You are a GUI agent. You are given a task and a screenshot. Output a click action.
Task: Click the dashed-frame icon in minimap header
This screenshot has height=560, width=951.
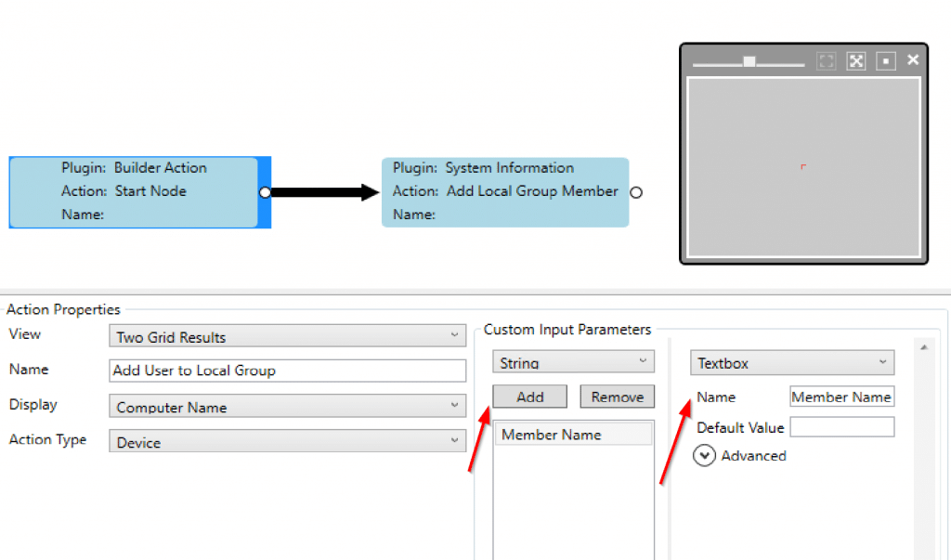(x=827, y=61)
